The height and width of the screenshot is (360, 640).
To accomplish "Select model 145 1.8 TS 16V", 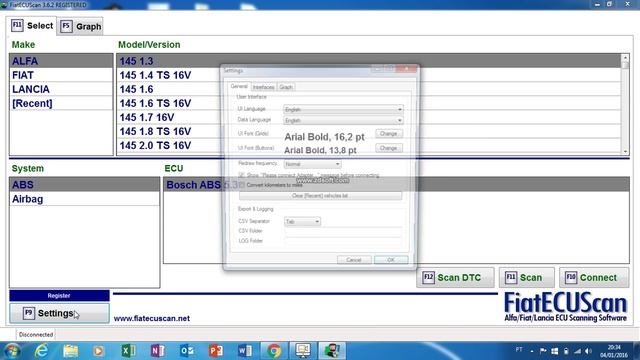I will pos(369,131).
